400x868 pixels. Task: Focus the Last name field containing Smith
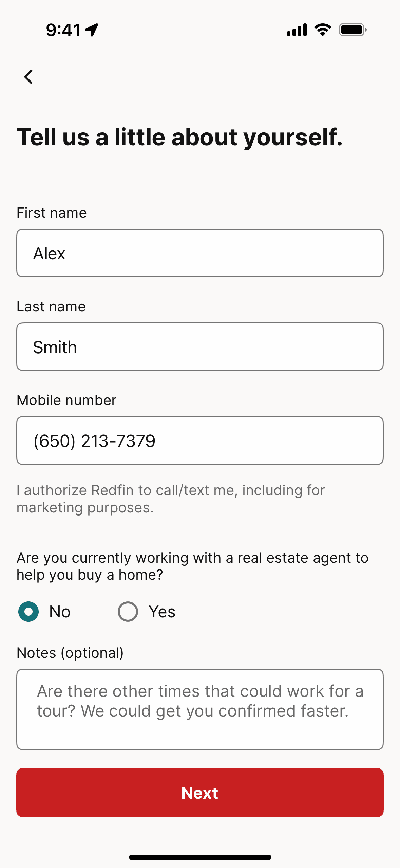click(200, 347)
